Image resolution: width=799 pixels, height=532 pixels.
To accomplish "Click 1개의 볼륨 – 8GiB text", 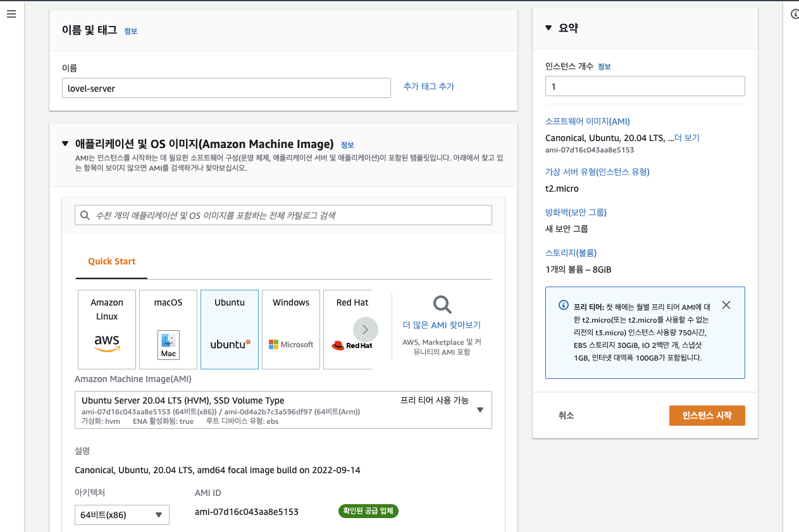I will click(578, 269).
